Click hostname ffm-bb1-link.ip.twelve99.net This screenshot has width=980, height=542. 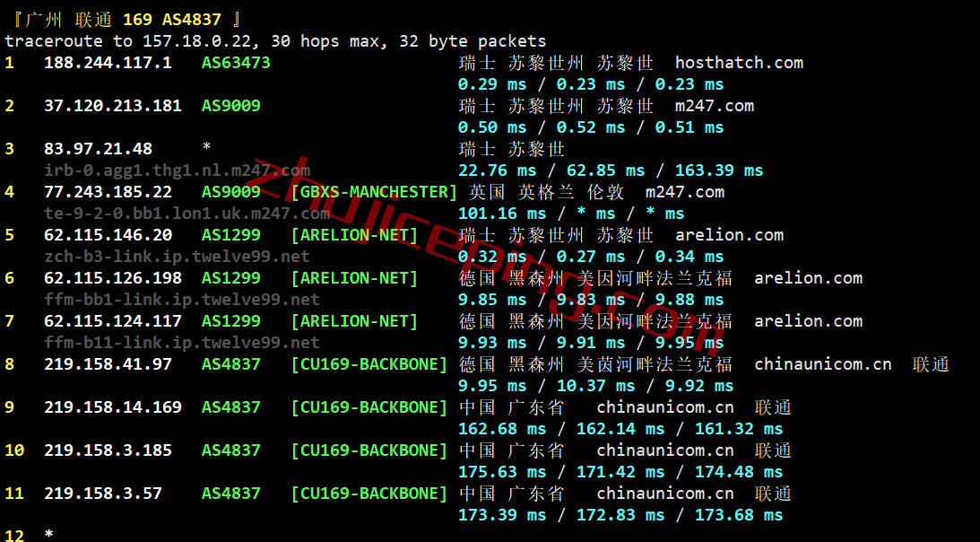pos(182,300)
